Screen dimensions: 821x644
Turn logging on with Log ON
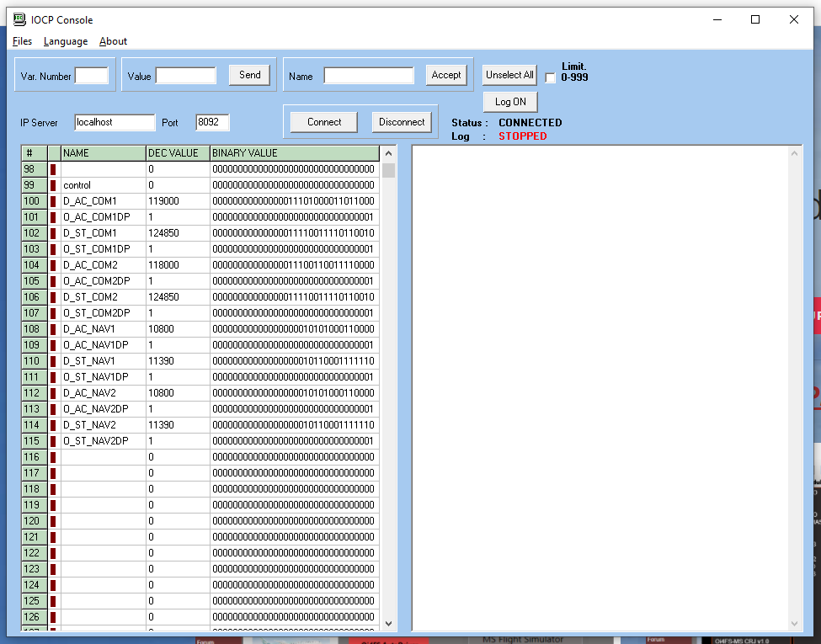tap(509, 102)
